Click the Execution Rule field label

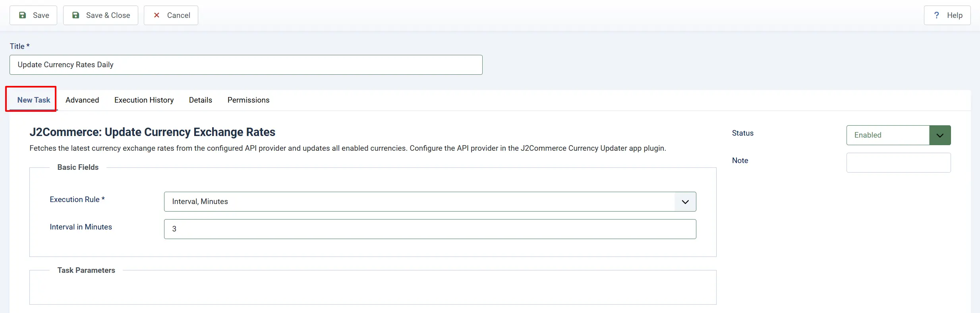77,199
